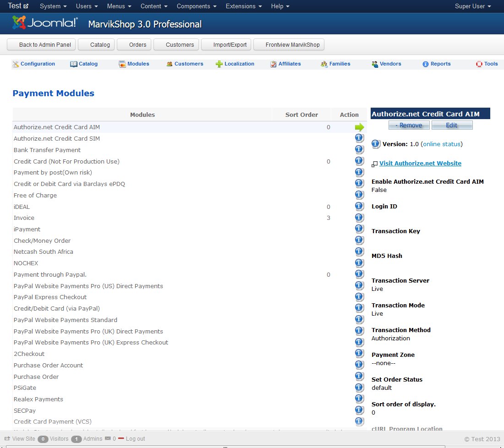
Task: Open the Families section
Action: (x=335, y=64)
